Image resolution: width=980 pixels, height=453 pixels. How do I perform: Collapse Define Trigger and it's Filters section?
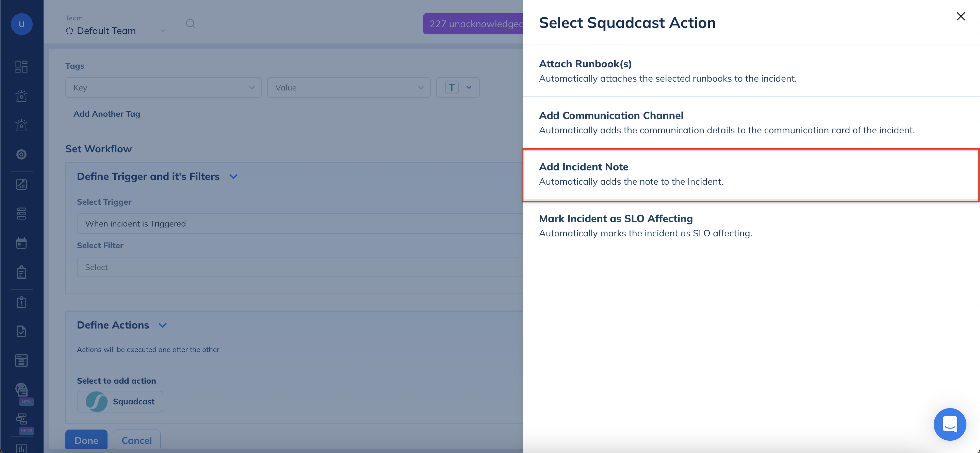click(233, 177)
